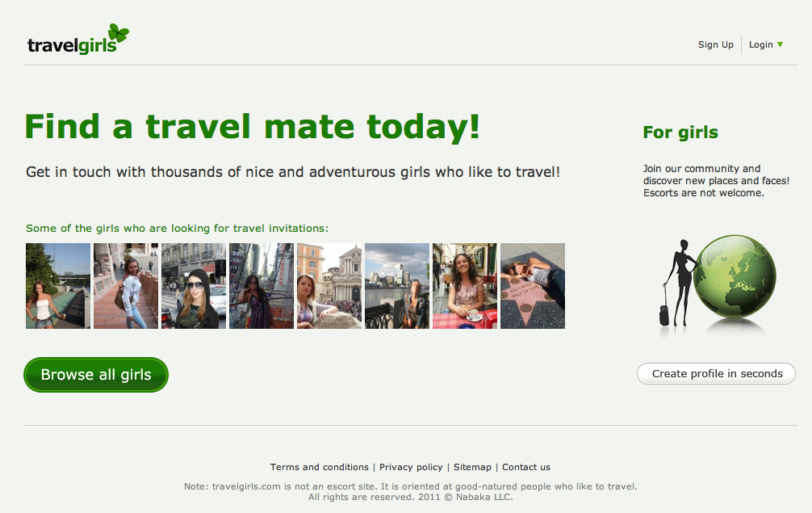The image size is (812, 513).
Task: Select the thumbnail with domed church
Action: click(329, 286)
